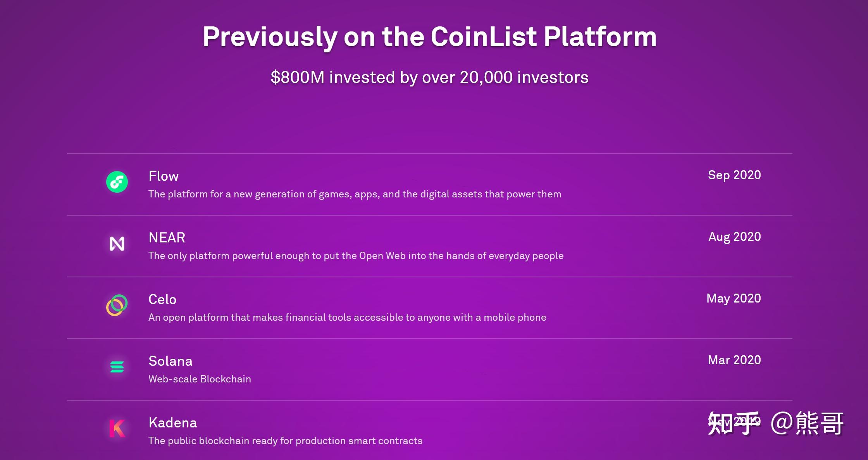Click the pink Kadena K icon
The width and height of the screenshot is (868, 460).
pyautogui.click(x=117, y=429)
